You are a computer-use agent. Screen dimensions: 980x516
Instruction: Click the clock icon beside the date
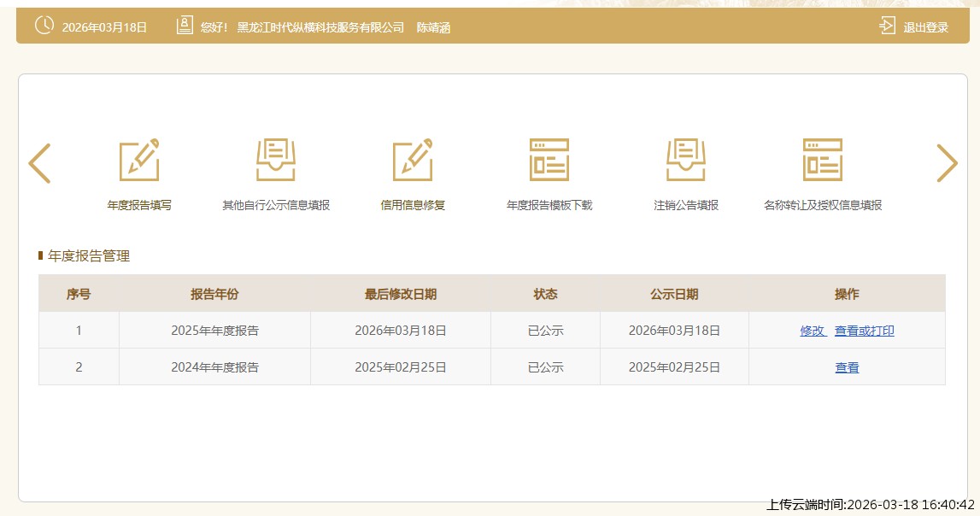[x=44, y=26]
